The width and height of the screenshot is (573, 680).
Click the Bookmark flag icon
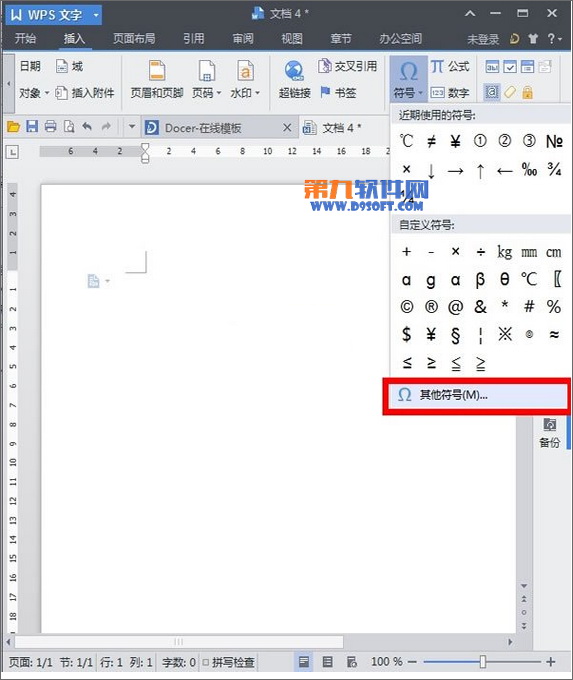click(325, 92)
